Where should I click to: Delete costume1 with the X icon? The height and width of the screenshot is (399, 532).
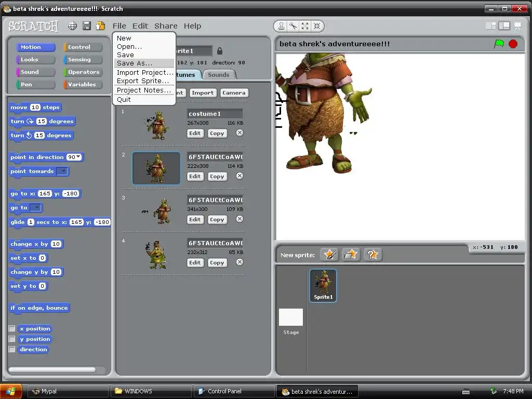pos(240,132)
